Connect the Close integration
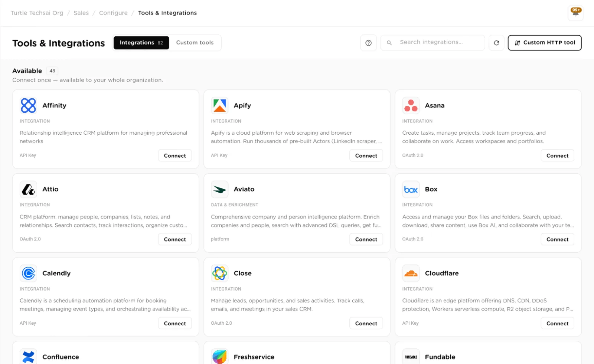The width and height of the screenshot is (594, 364). tap(366, 323)
